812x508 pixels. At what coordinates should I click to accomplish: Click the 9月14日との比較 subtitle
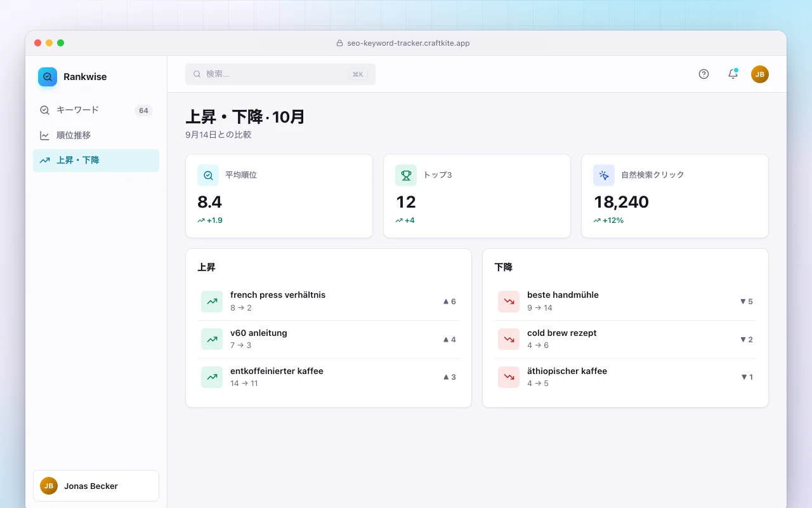pos(218,135)
